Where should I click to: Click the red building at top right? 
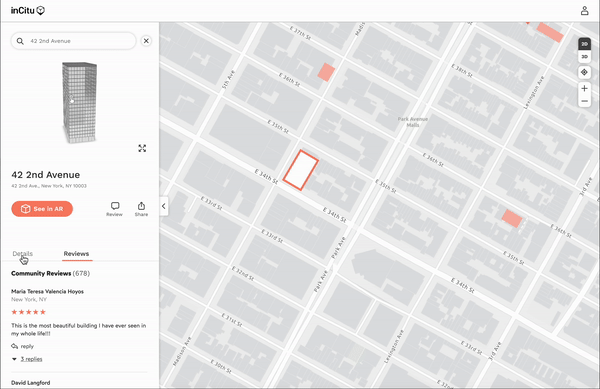(550, 32)
